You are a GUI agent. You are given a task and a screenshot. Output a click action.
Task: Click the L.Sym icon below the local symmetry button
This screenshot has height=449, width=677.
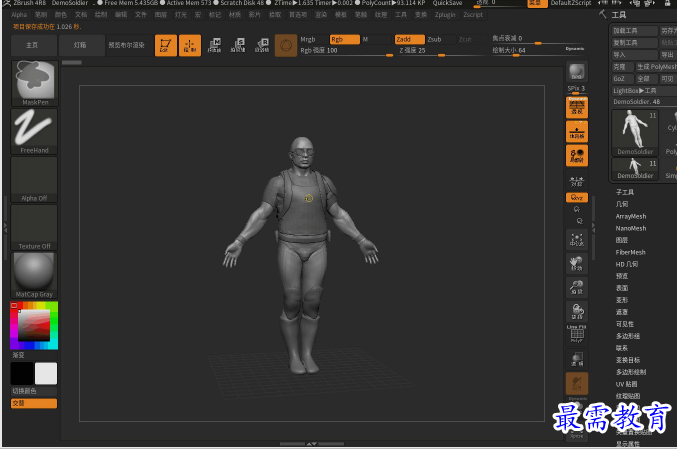[577, 181]
